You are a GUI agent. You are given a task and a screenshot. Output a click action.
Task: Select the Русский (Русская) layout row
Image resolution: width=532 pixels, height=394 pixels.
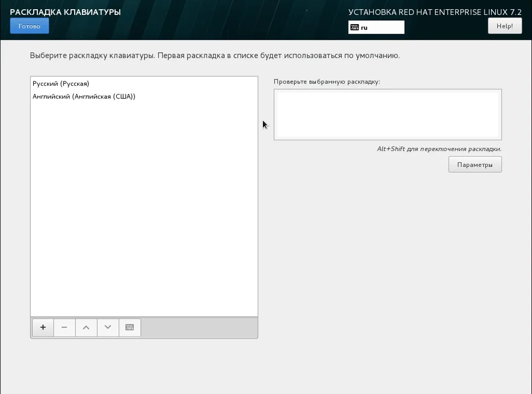point(144,83)
